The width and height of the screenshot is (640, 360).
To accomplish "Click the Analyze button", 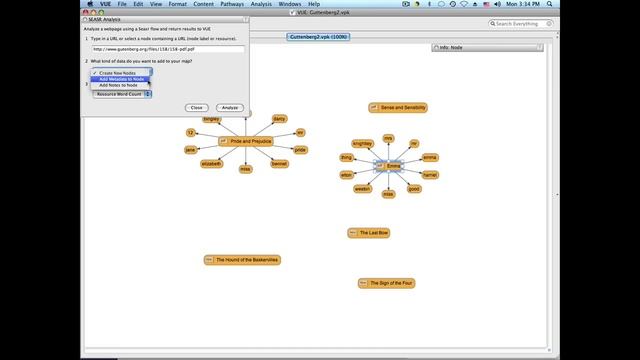I will 230,108.
